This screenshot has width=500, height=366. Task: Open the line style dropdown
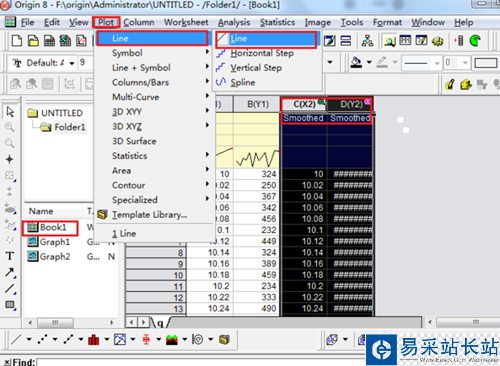coord(437,63)
